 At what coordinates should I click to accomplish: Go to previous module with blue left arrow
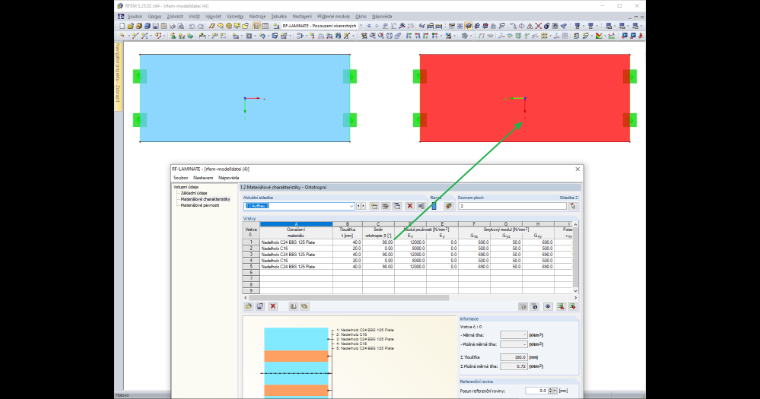click(x=369, y=26)
